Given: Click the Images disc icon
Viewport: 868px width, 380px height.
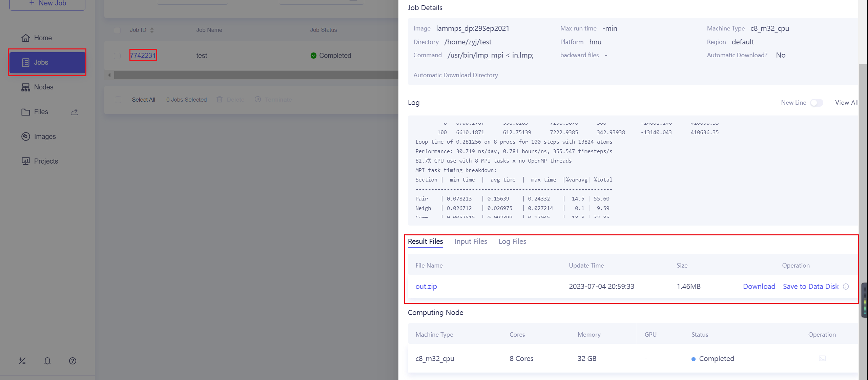Looking at the screenshot, I should (26, 136).
